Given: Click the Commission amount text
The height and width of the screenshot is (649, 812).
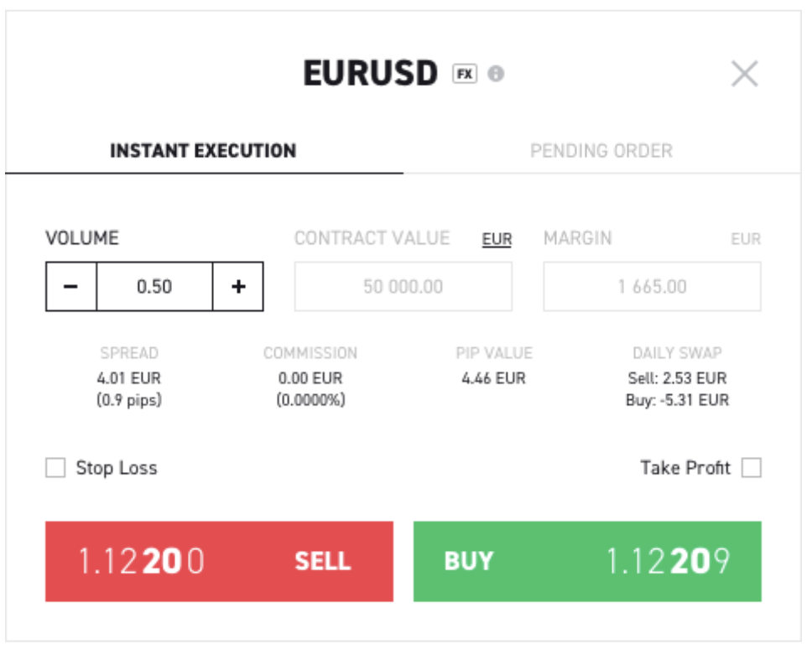Looking at the screenshot, I should 310,379.
